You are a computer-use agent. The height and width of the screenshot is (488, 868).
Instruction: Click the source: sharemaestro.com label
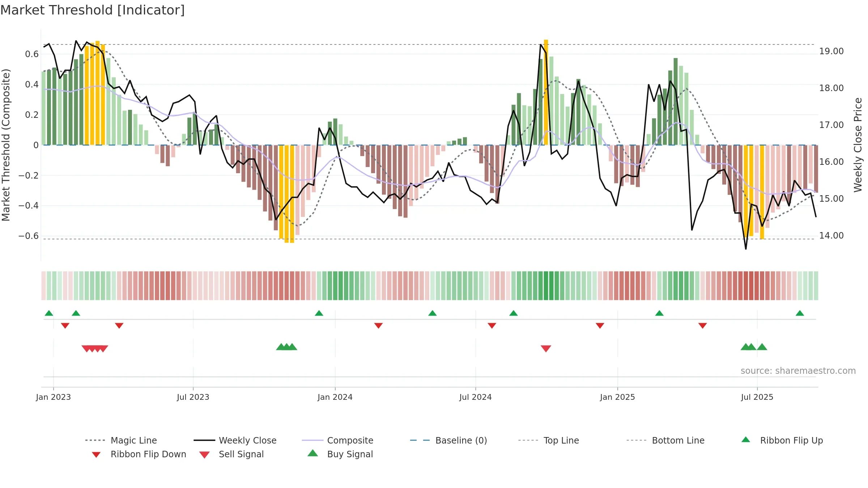798,371
